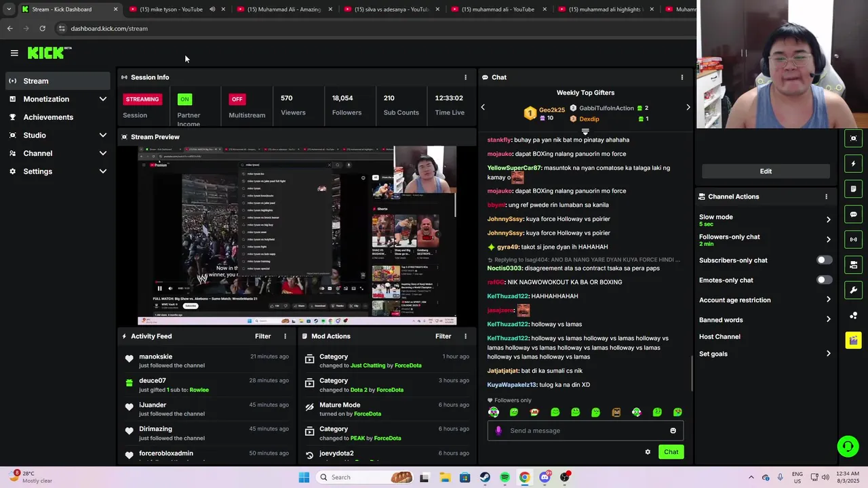
Task: Open the hamburger menu beside Kick logo
Action: pyautogui.click(x=14, y=53)
